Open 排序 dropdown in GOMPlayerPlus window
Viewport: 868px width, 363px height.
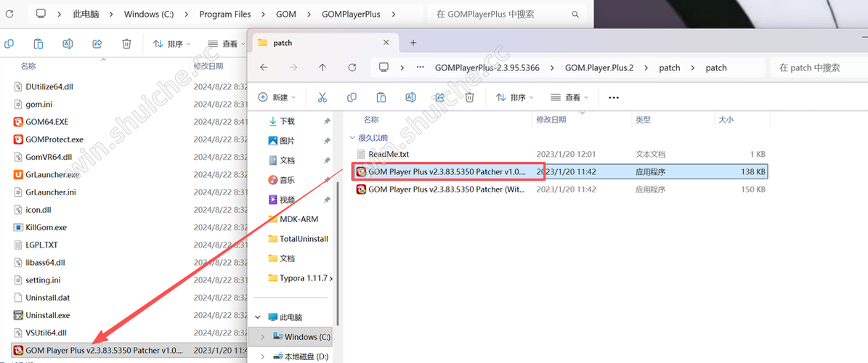(x=171, y=44)
